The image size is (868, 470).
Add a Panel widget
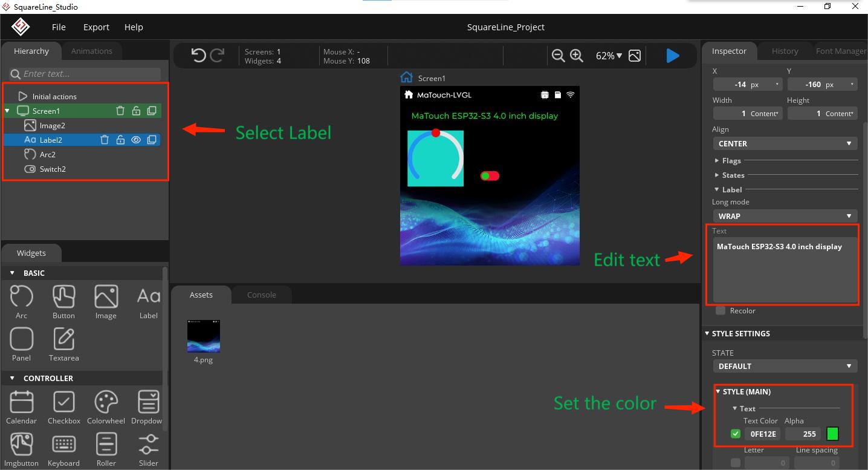[21, 344]
